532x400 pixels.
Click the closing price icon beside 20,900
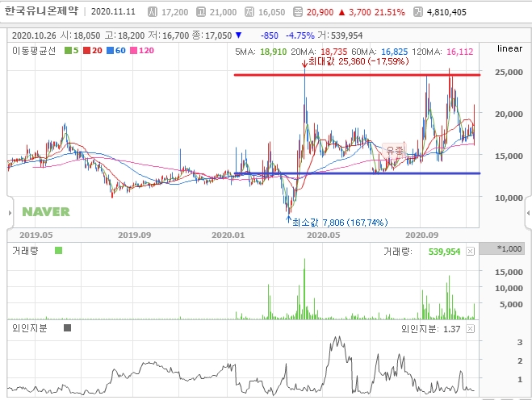pos(298,12)
